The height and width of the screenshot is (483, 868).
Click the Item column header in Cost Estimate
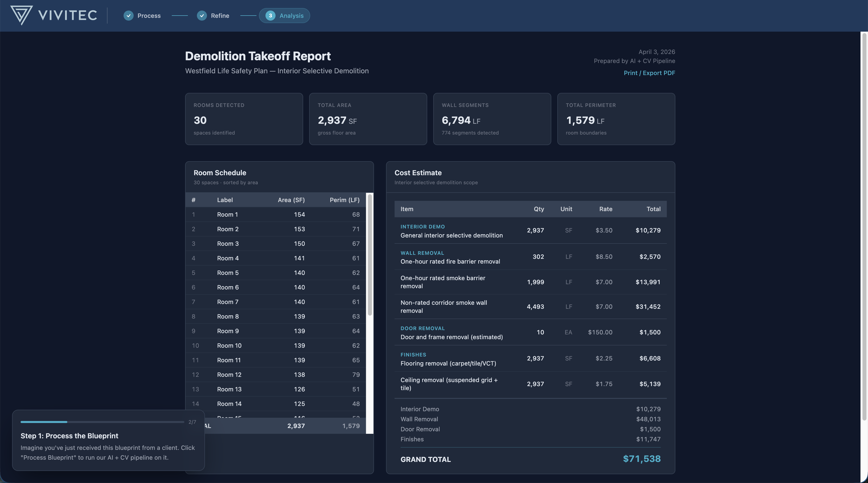(407, 209)
